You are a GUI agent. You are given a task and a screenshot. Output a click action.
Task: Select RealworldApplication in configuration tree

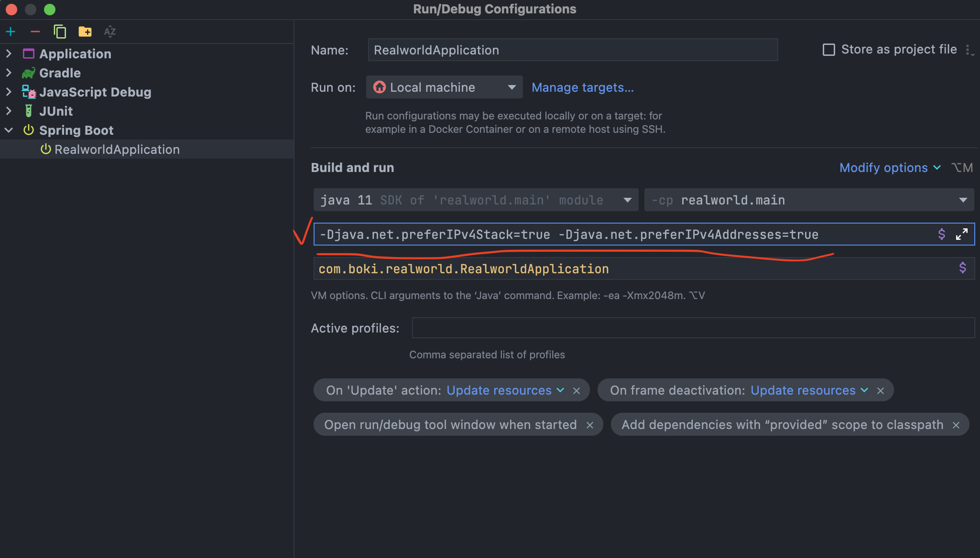tap(117, 150)
